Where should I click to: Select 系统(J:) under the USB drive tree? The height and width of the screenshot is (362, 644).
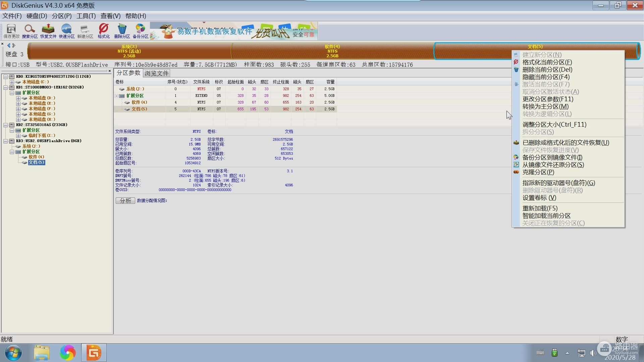[31, 146]
